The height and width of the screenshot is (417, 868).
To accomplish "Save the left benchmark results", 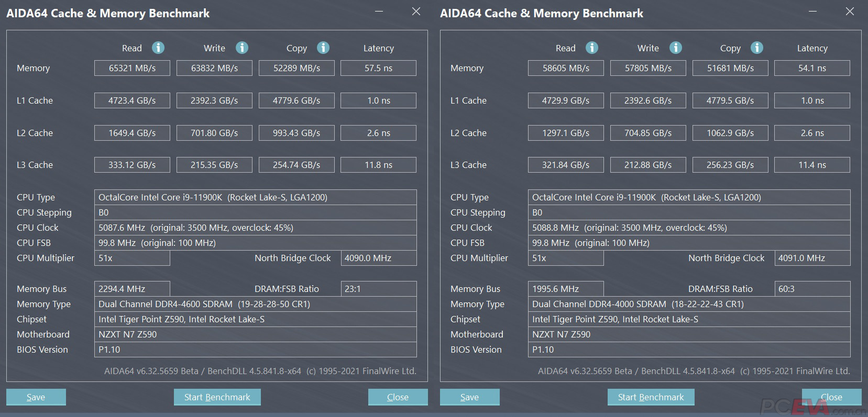I will 36,397.
